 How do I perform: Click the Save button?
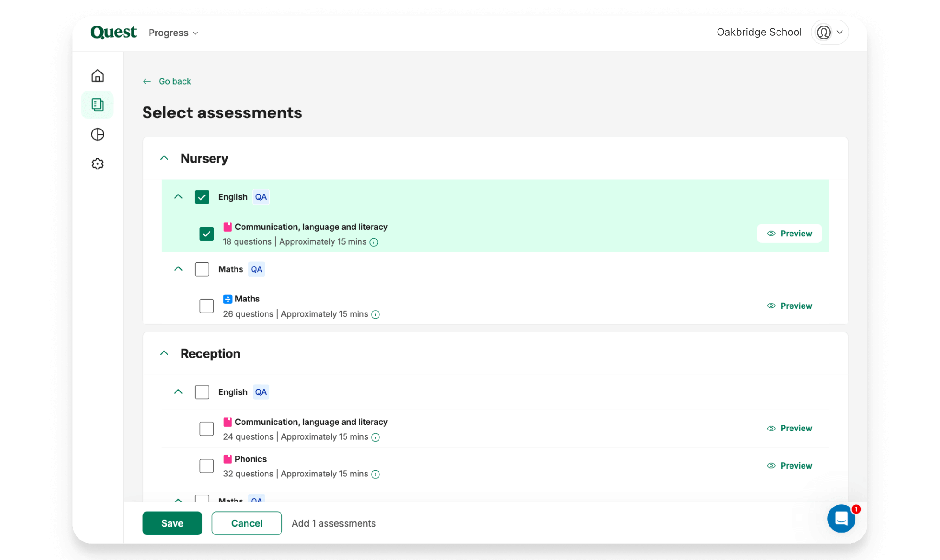(172, 523)
